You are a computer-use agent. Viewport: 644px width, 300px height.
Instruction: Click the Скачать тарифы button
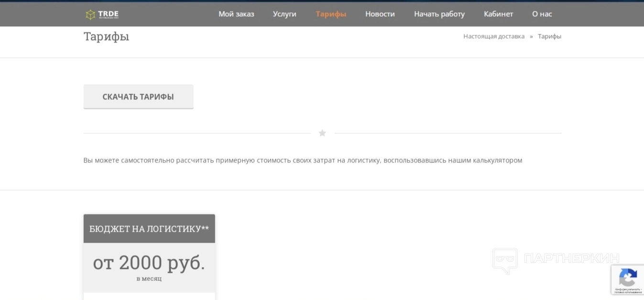point(138,96)
